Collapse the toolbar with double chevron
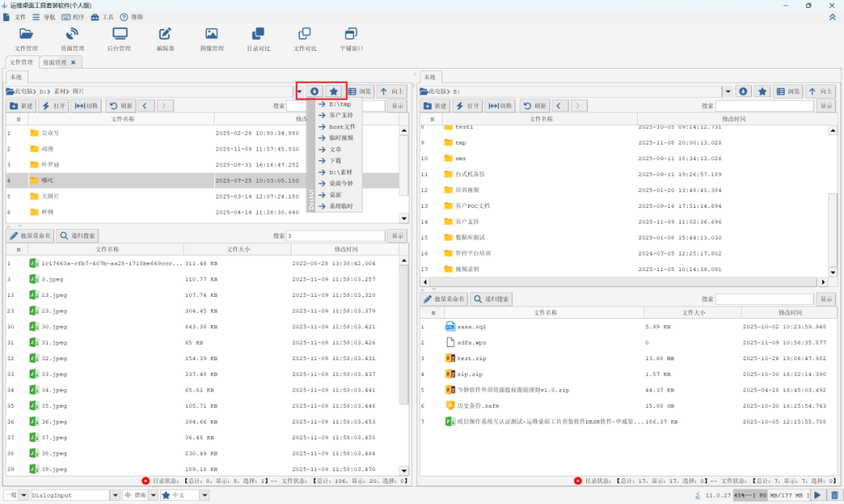Screen dimensions: 844x504 (x=832, y=17)
